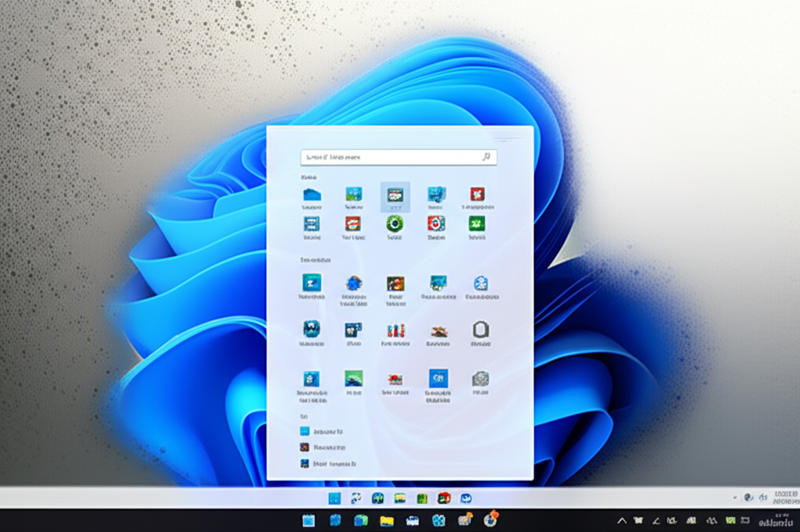Open the light-blue round patterned app
The width and height of the screenshot is (800, 532).
coord(480,283)
